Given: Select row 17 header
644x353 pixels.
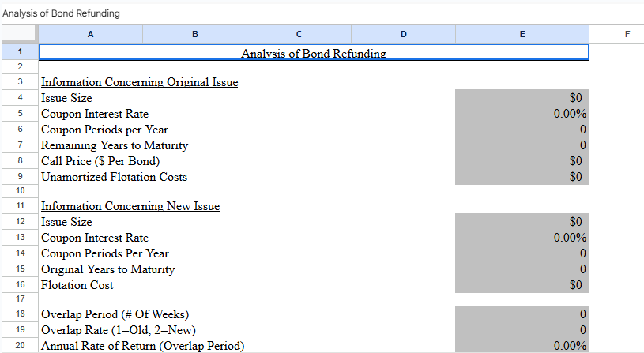Looking at the screenshot, I should point(19,299).
